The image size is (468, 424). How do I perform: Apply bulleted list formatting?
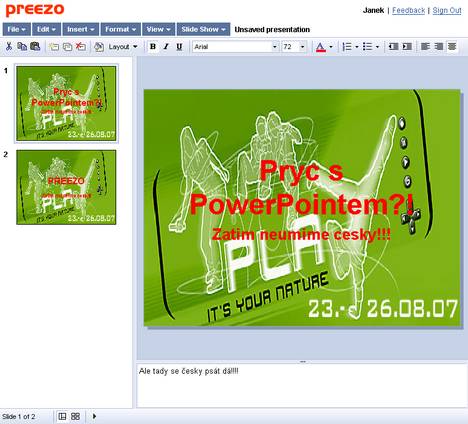[367, 47]
